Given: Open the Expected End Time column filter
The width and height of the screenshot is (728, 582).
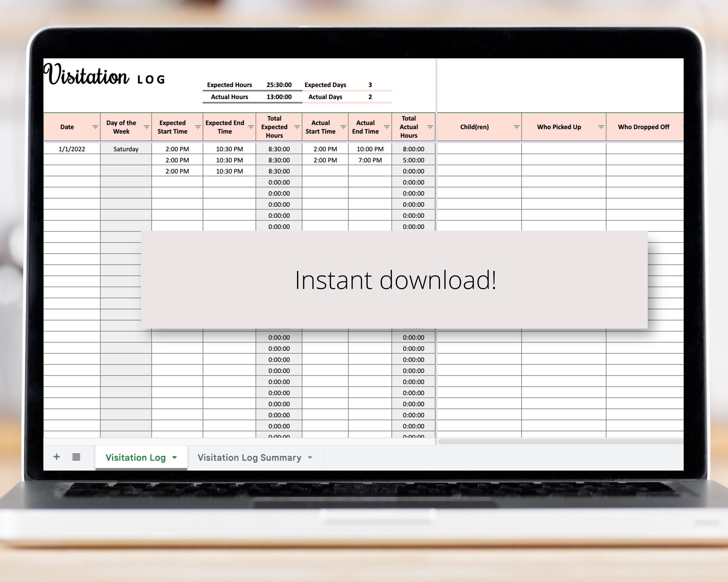Looking at the screenshot, I should [250, 127].
